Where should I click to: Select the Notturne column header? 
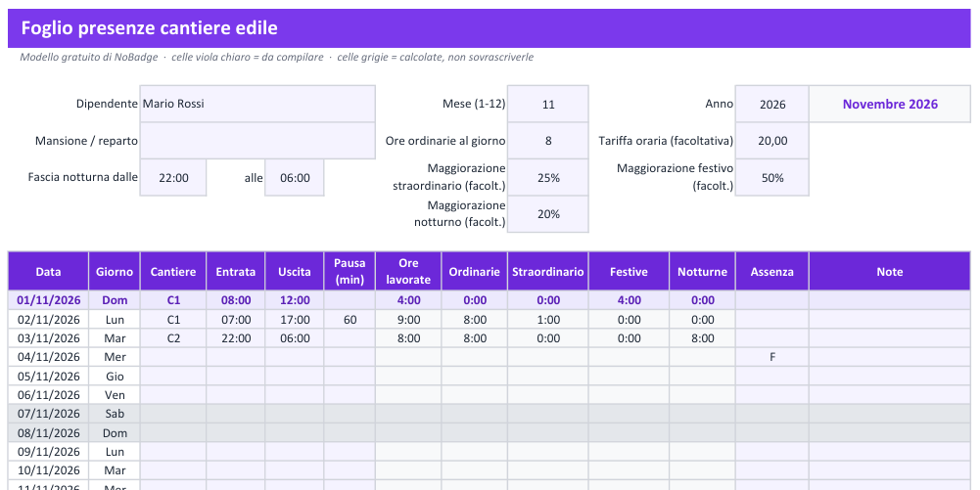pyautogui.click(x=703, y=272)
